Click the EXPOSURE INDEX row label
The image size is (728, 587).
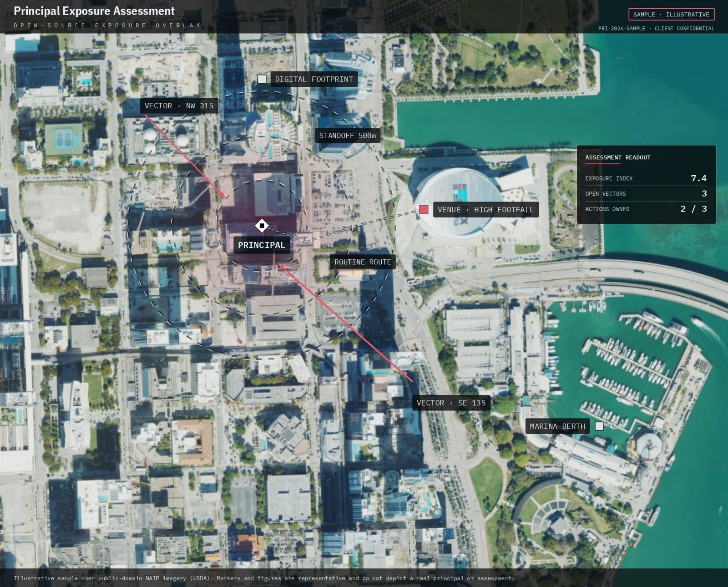coord(609,178)
